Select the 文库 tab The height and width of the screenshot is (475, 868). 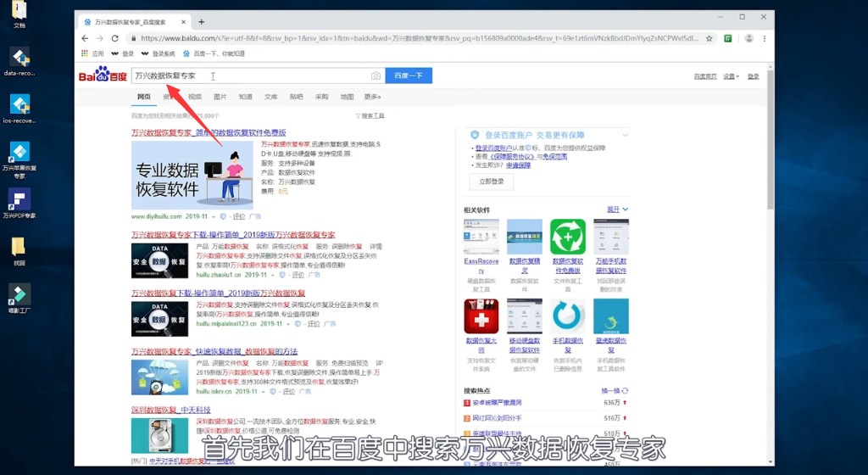(270, 97)
